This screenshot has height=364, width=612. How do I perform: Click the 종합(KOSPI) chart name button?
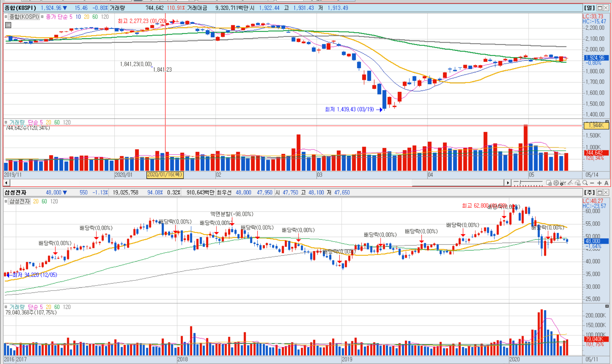pos(24,17)
